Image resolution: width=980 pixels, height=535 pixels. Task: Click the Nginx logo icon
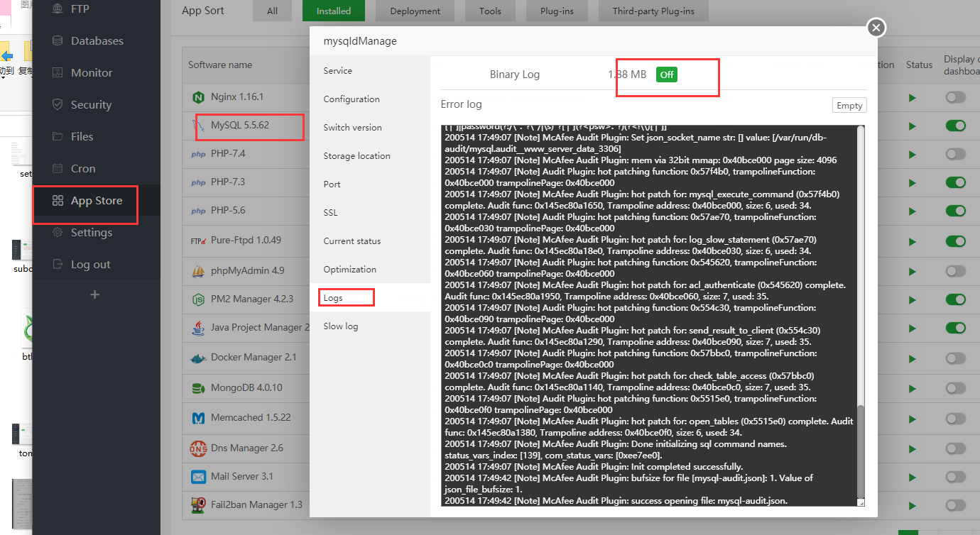coord(198,96)
